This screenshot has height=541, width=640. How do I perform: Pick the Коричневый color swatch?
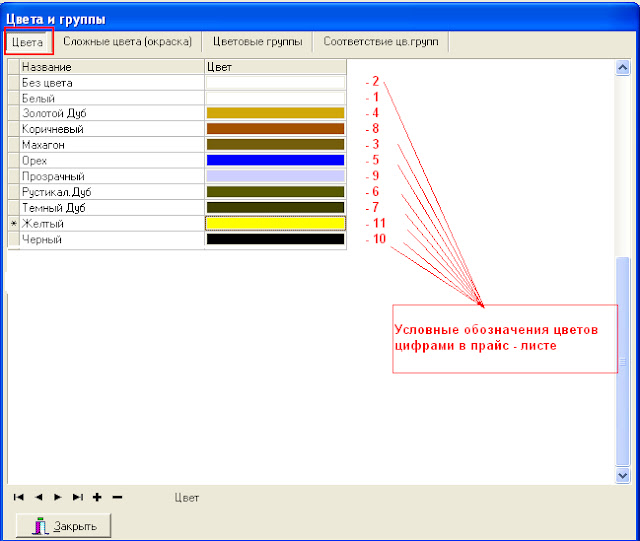coord(275,129)
